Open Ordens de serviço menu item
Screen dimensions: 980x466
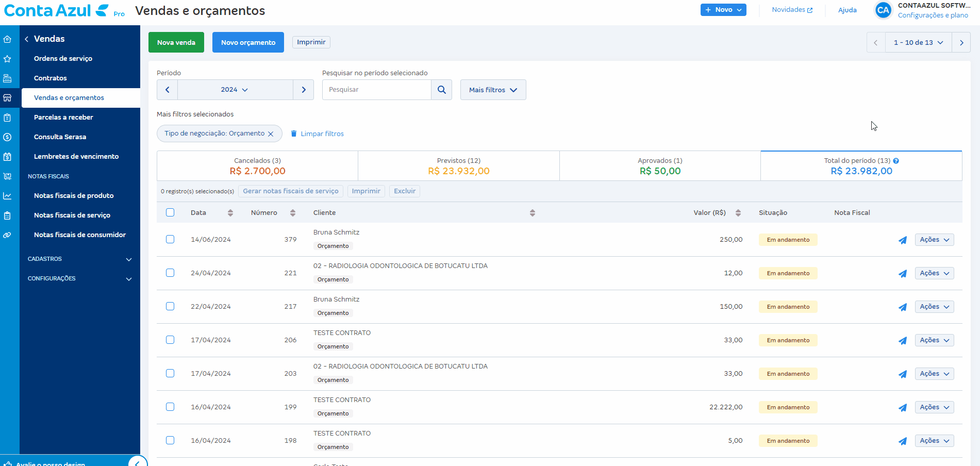point(63,59)
